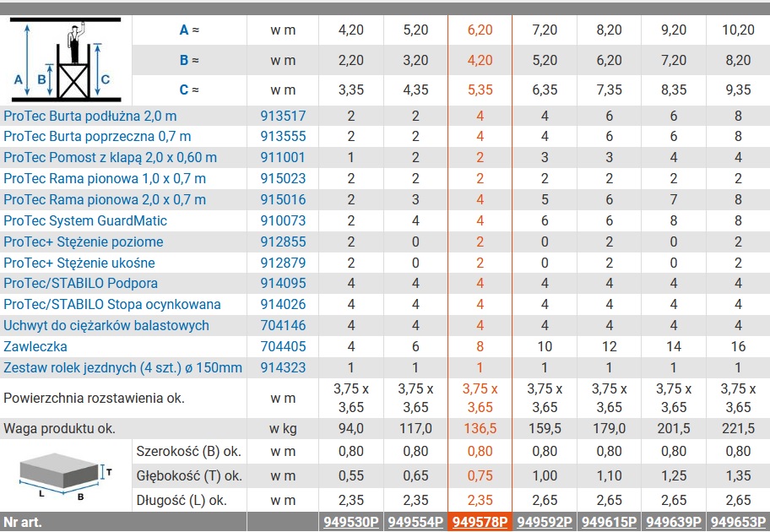Click scaffold height C value 9,35
This screenshot has height=532, width=770.
(738, 90)
